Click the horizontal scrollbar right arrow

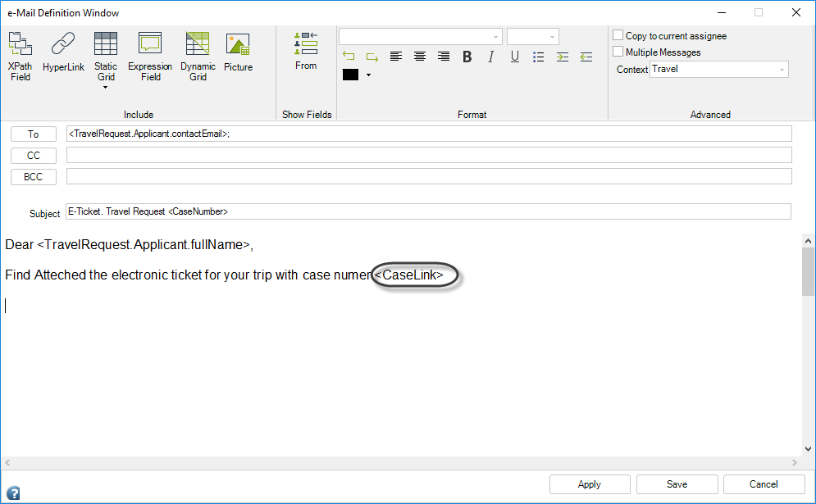(x=794, y=462)
